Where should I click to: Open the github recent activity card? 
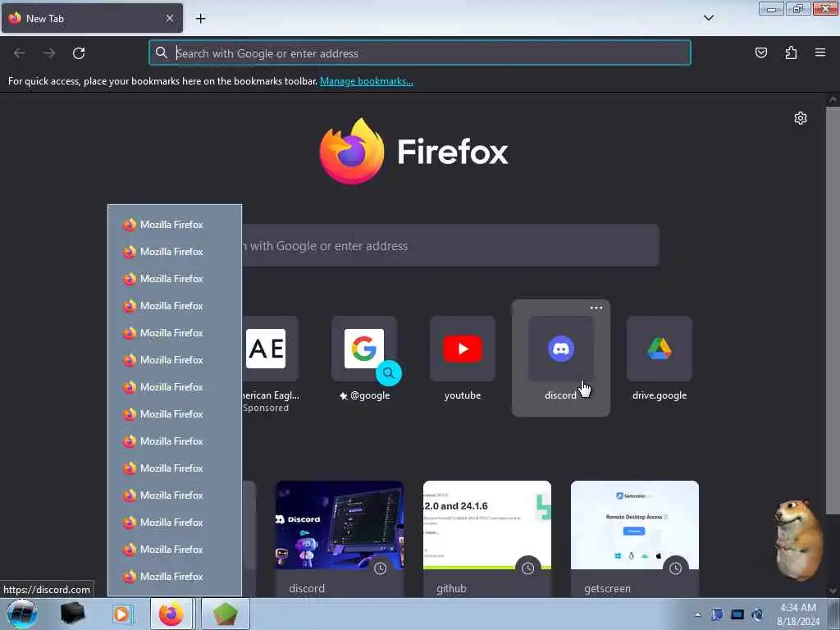click(487, 539)
